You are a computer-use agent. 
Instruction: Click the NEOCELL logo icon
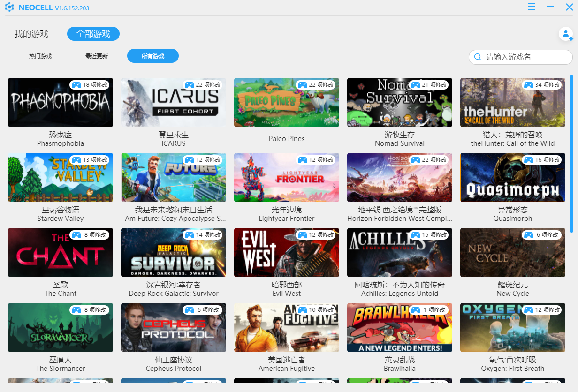point(9,8)
